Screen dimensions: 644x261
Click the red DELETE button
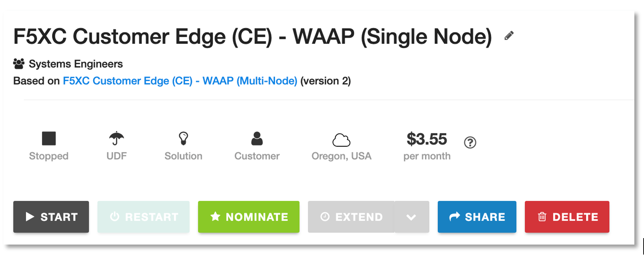567,217
